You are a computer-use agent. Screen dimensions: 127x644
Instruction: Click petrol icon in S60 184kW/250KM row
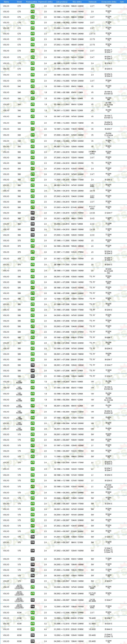[x=32, y=163]
